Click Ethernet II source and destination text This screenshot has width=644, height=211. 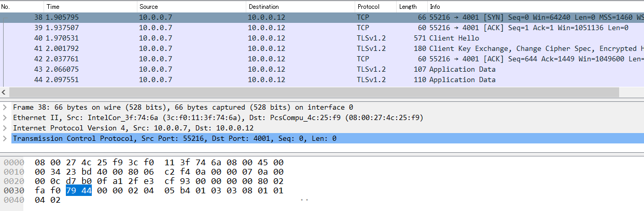click(218, 117)
